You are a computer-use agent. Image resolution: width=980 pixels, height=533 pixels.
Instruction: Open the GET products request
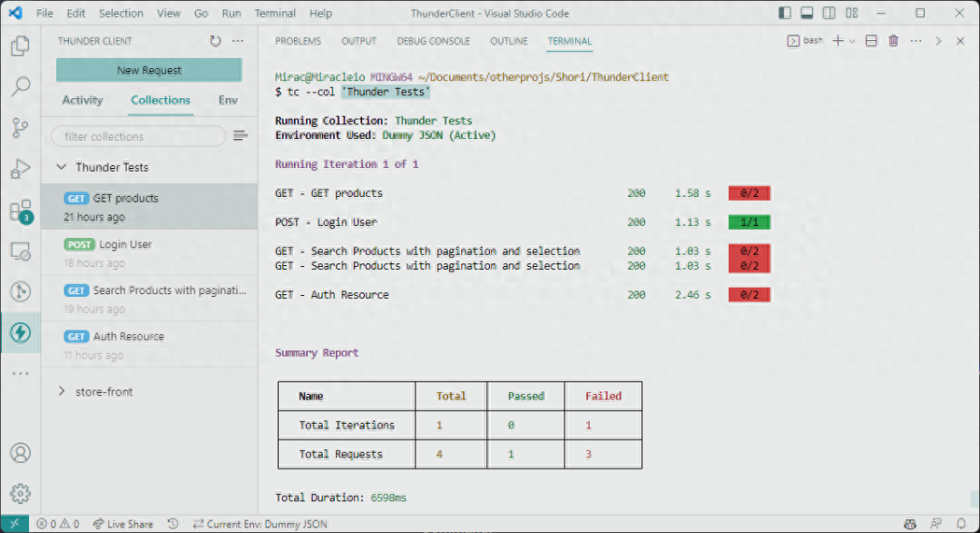(150, 206)
